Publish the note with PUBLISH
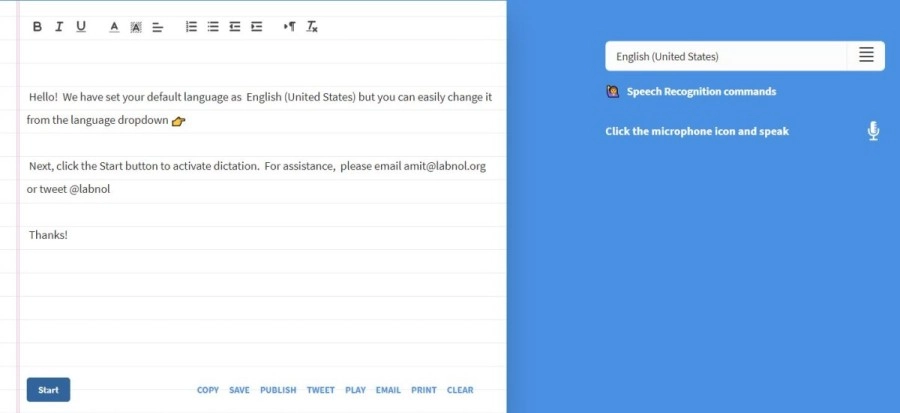Image resolution: width=900 pixels, height=413 pixels. coord(278,390)
